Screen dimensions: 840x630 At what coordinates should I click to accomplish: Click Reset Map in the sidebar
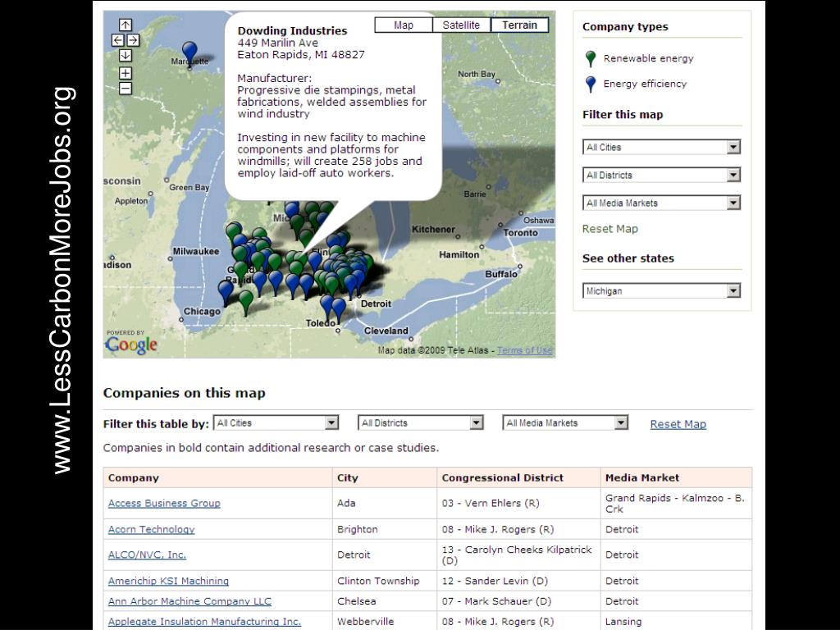pyautogui.click(x=610, y=229)
